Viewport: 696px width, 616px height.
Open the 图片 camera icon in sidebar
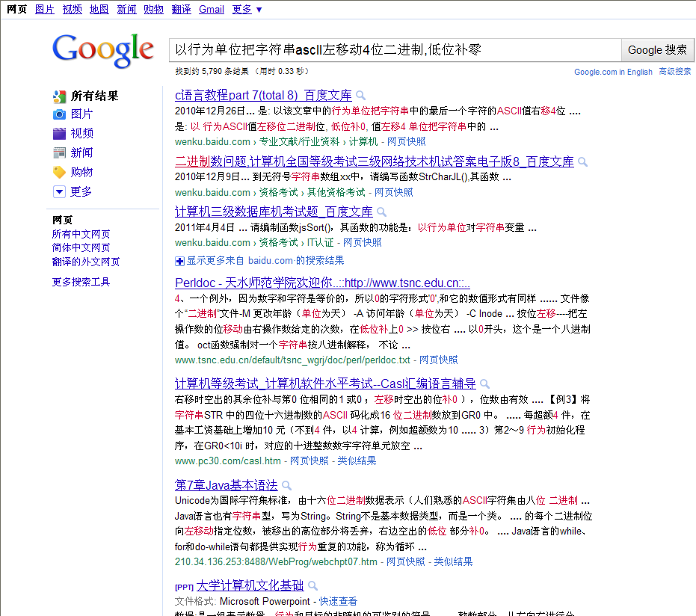(x=60, y=114)
